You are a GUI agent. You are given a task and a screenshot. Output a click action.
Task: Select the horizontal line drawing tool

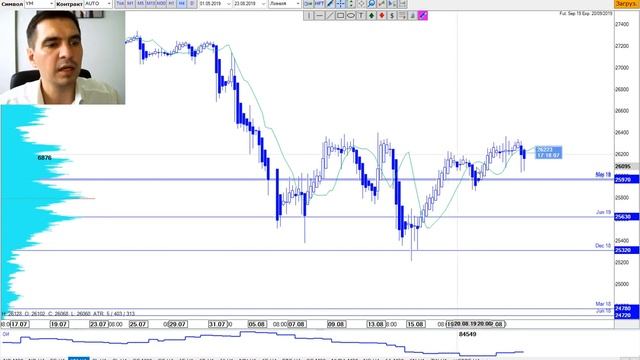pyautogui.click(x=320, y=16)
